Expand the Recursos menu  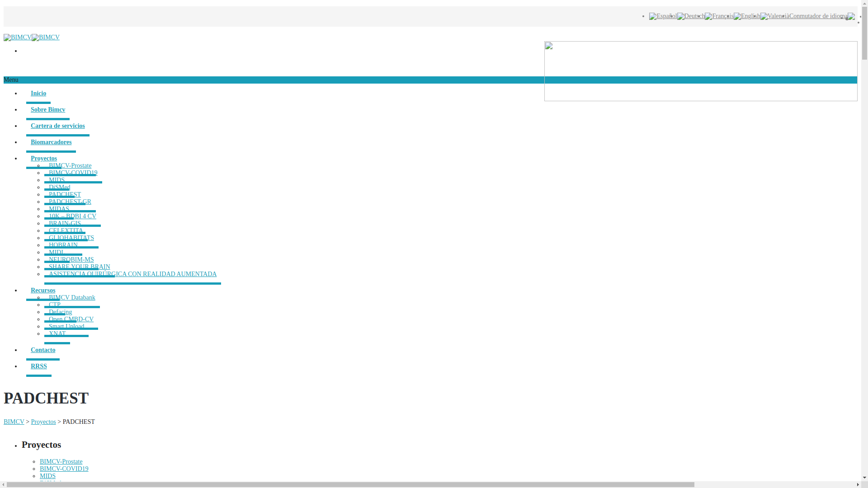43,291
